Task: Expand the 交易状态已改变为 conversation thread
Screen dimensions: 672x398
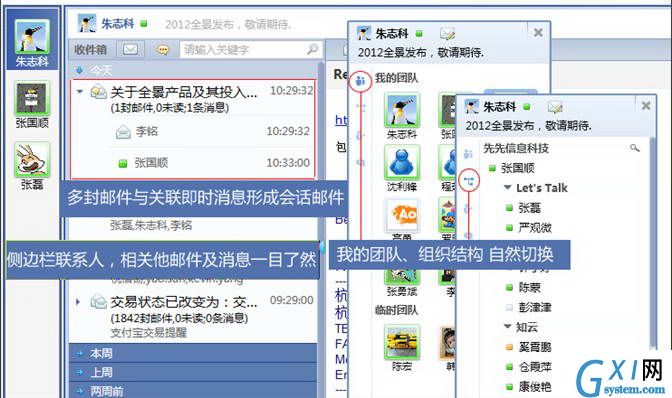Action: click(x=78, y=302)
